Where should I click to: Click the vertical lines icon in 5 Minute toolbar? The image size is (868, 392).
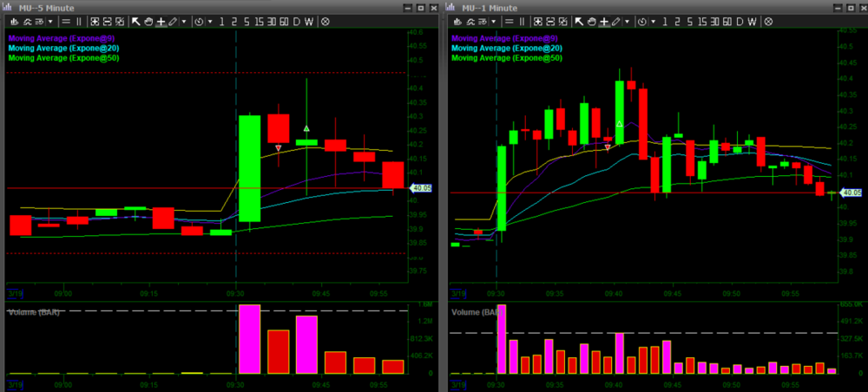coord(79,21)
